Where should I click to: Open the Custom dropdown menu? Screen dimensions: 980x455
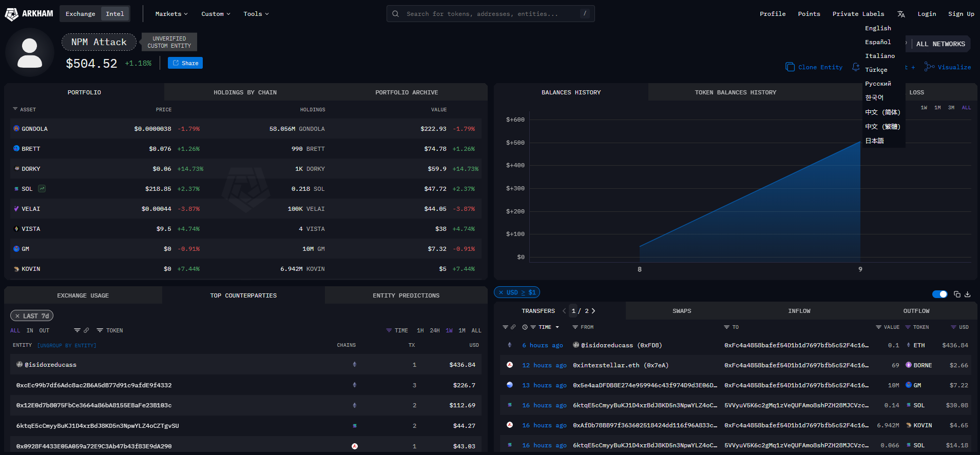tap(216, 14)
